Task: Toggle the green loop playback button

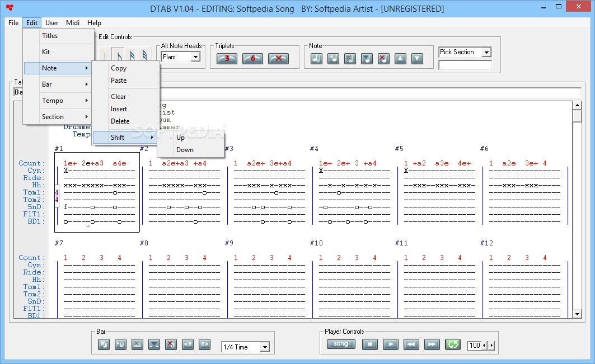Action: point(453,344)
